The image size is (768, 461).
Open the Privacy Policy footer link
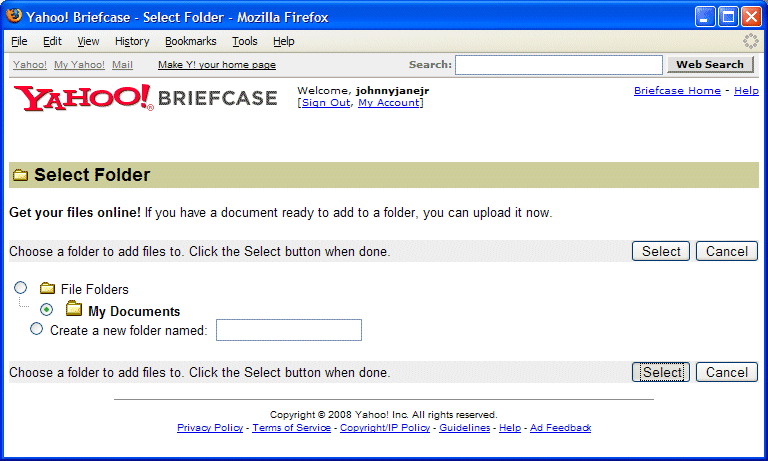pyautogui.click(x=210, y=428)
